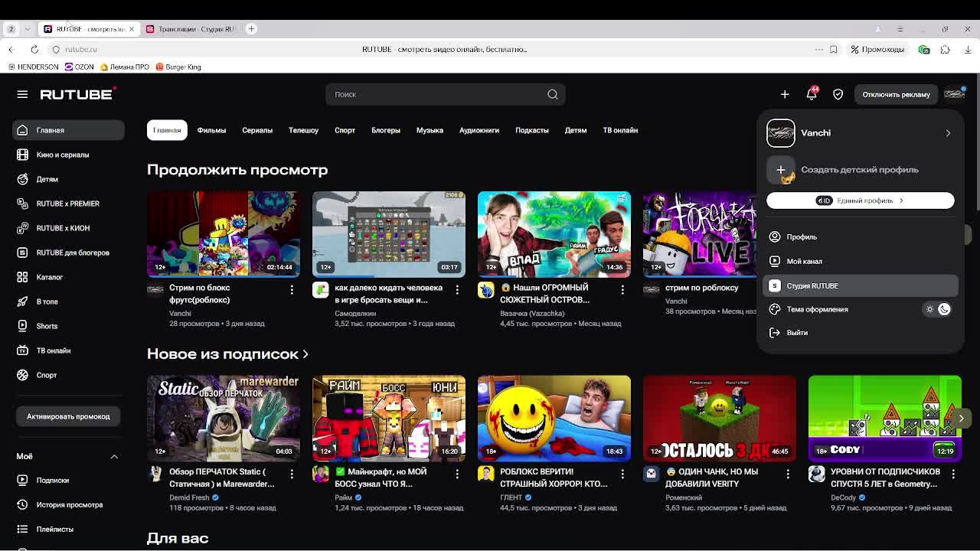Reload the page in the browser

click(34, 50)
